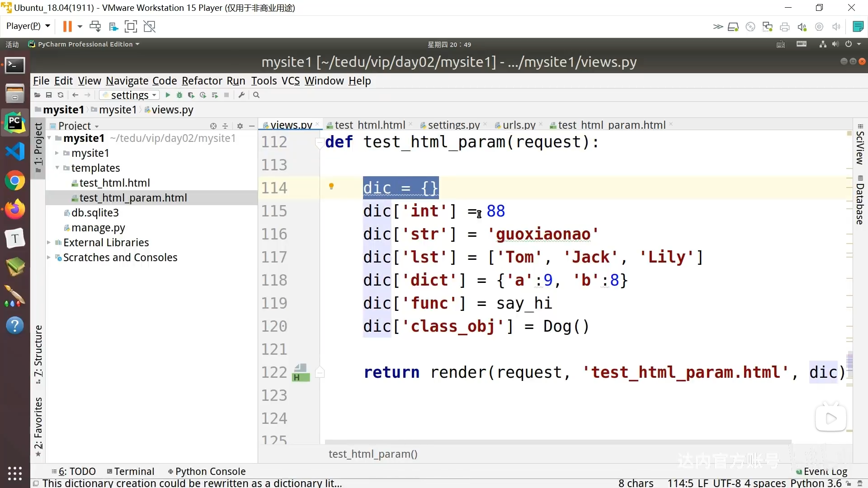Open the SciView side panel
868x488 pixels.
860,145
